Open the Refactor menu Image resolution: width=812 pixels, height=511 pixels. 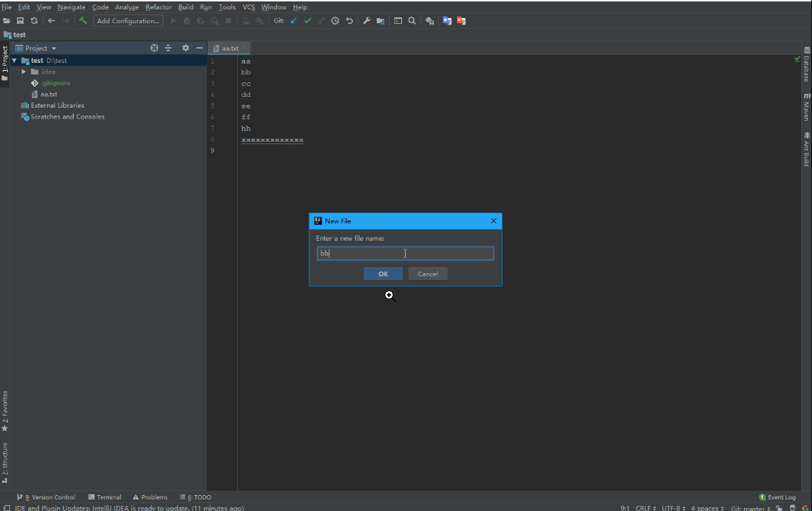pyautogui.click(x=158, y=7)
